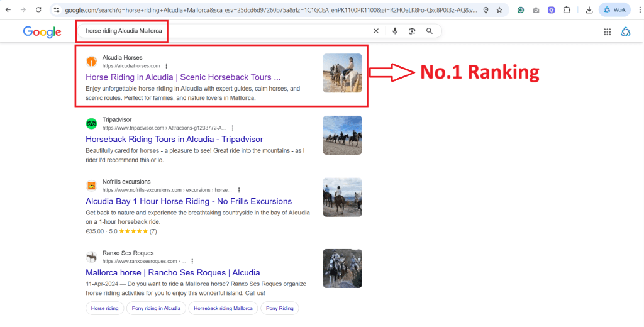Open more options for Alcudia Horses result
This screenshot has height=327, width=644.
(167, 66)
